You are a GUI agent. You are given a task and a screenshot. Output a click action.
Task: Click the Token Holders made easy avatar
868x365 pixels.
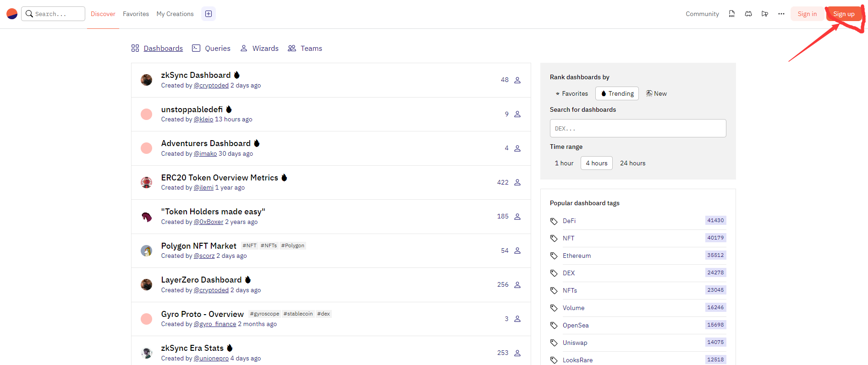(146, 217)
